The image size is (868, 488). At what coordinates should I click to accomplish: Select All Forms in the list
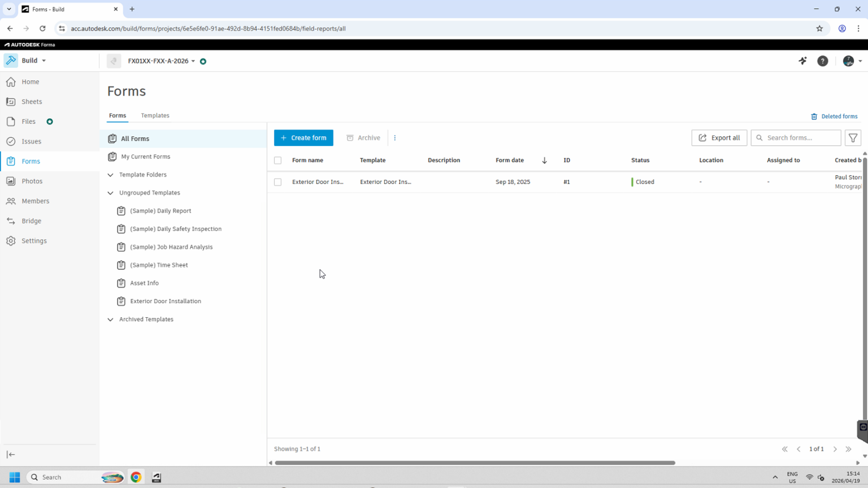(x=183, y=139)
